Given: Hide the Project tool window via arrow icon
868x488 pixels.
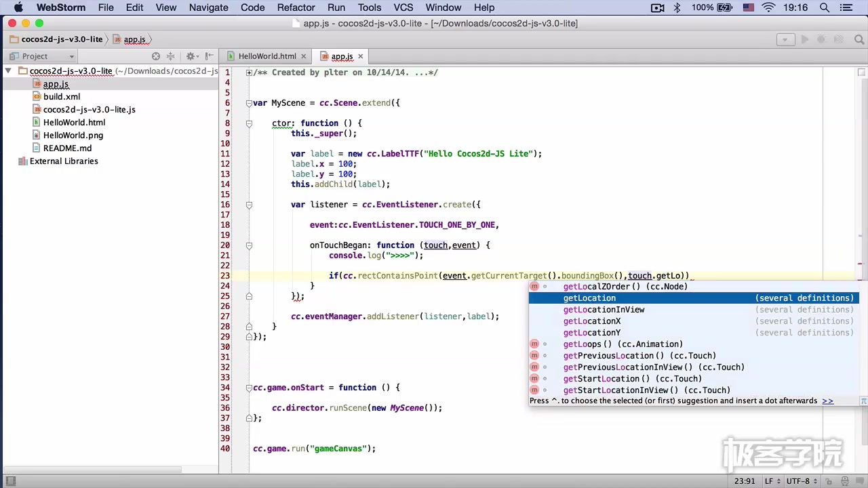Looking at the screenshot, I should [x=210, y=56].
